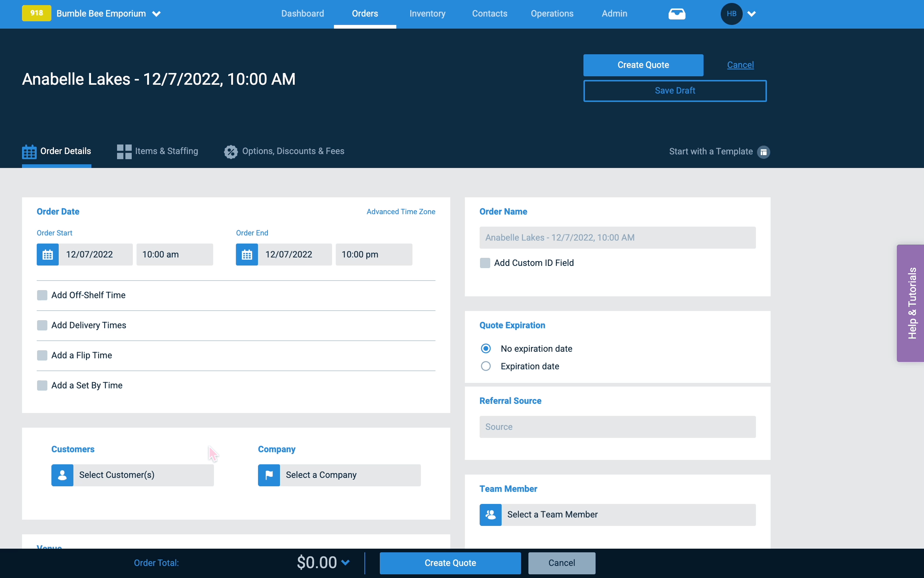
Task: Select No expiration date option
Action: 486,349
